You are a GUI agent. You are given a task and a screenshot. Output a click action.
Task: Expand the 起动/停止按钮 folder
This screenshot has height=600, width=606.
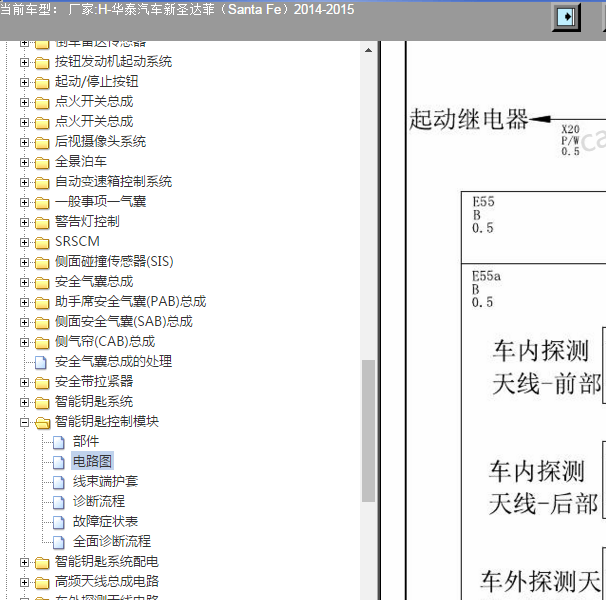coord(24,82)
